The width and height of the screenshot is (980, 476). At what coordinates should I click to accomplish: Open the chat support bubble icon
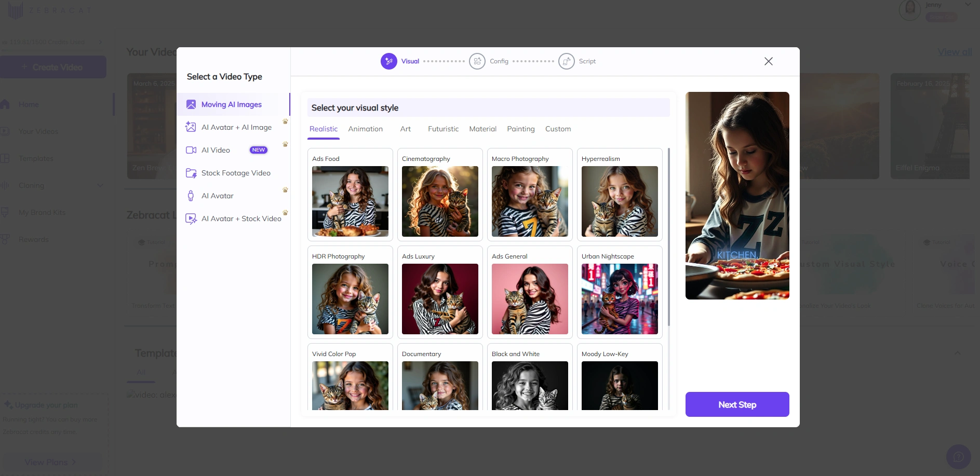(x=959, y=457)
